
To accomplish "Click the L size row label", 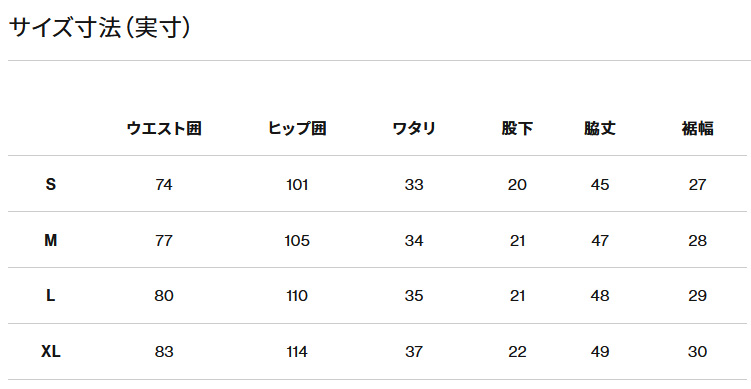I will pos(51,296).
